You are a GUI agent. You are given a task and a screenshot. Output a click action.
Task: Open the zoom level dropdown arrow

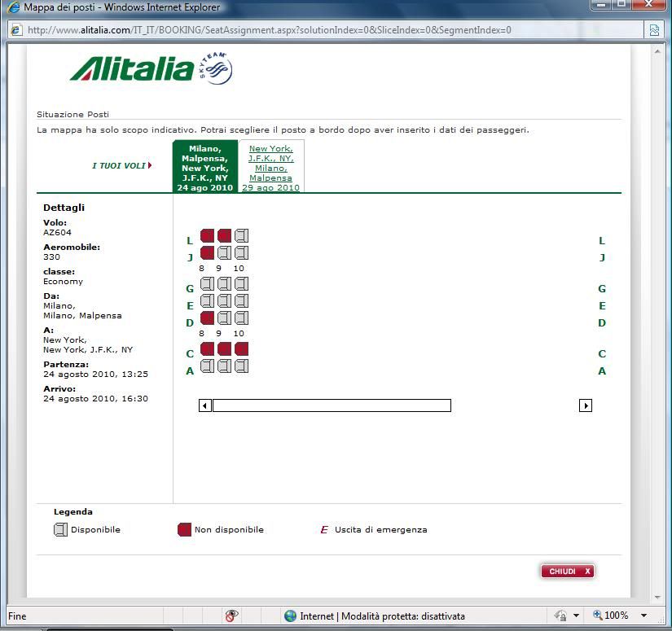pos(643,616)
